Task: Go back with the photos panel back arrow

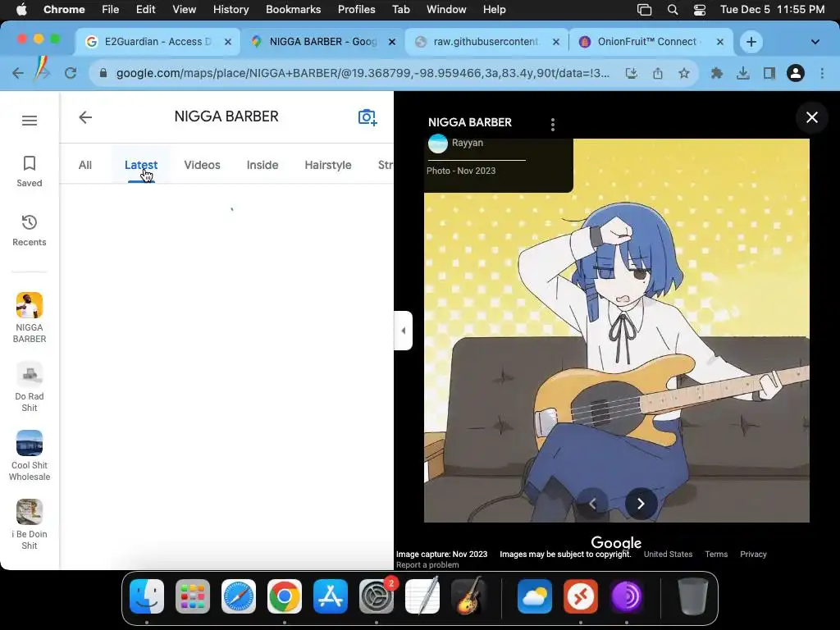Action: click(85, 117)
